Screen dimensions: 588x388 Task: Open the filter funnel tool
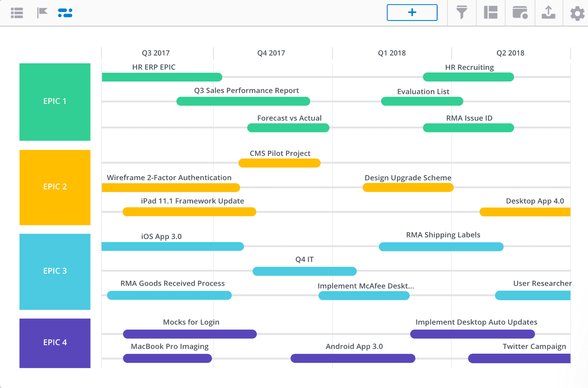coord(462,13)
